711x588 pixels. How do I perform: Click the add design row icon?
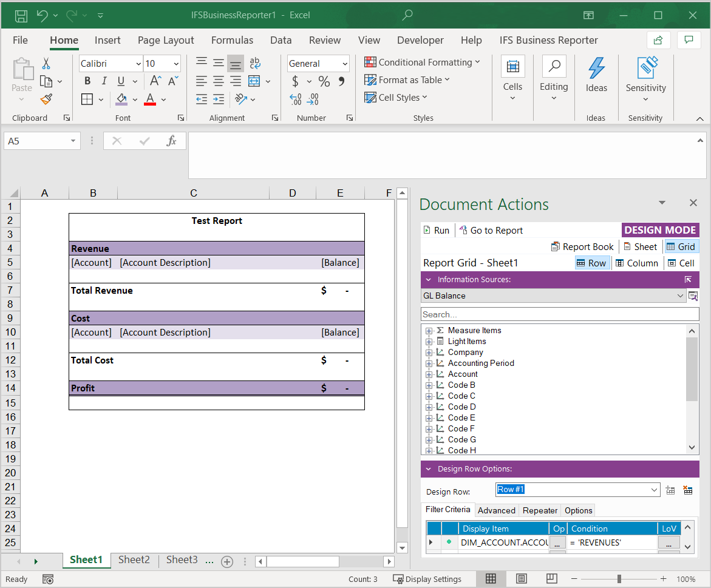(670, 490)
